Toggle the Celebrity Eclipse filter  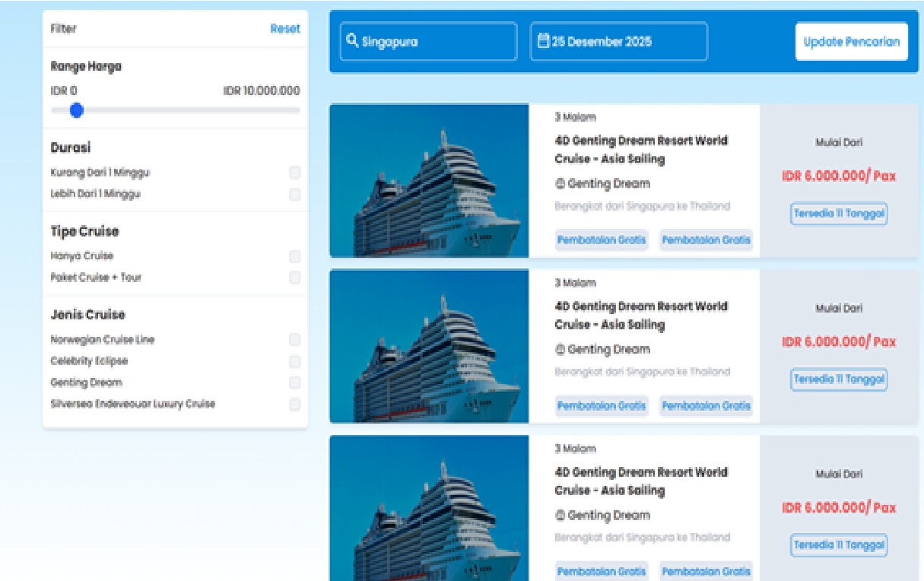click(294, 361)
